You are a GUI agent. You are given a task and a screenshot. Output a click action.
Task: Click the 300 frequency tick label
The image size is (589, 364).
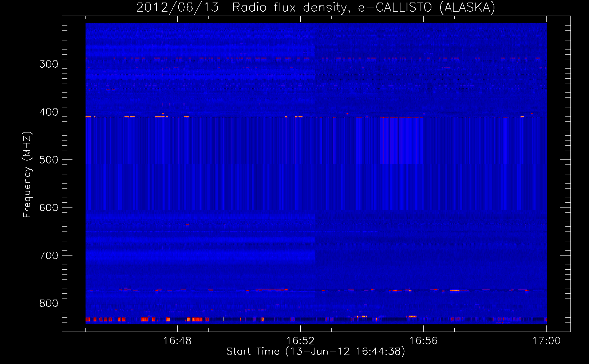click(49, 64)
